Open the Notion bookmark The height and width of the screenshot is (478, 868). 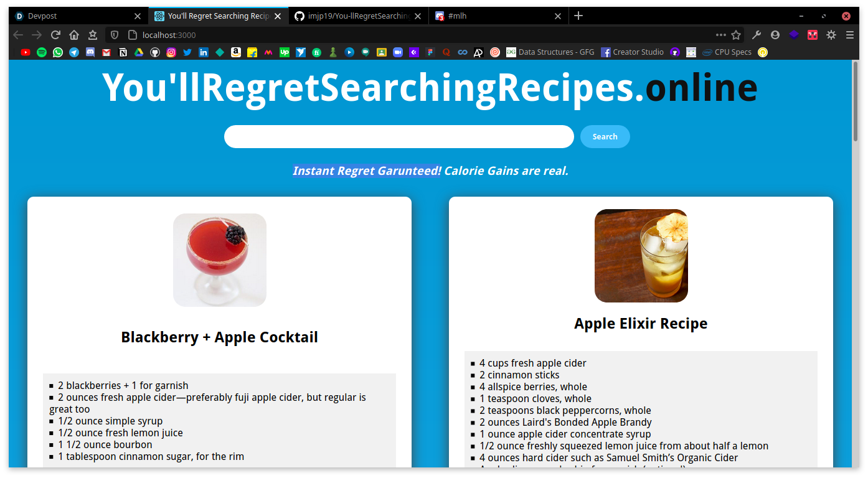point(123,52)
